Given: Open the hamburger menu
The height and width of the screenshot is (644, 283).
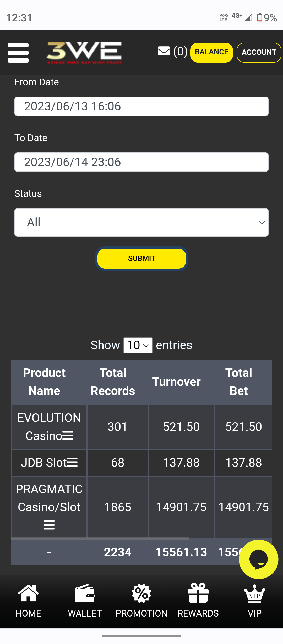Looking at the screenshot, I should click(18, 53).
